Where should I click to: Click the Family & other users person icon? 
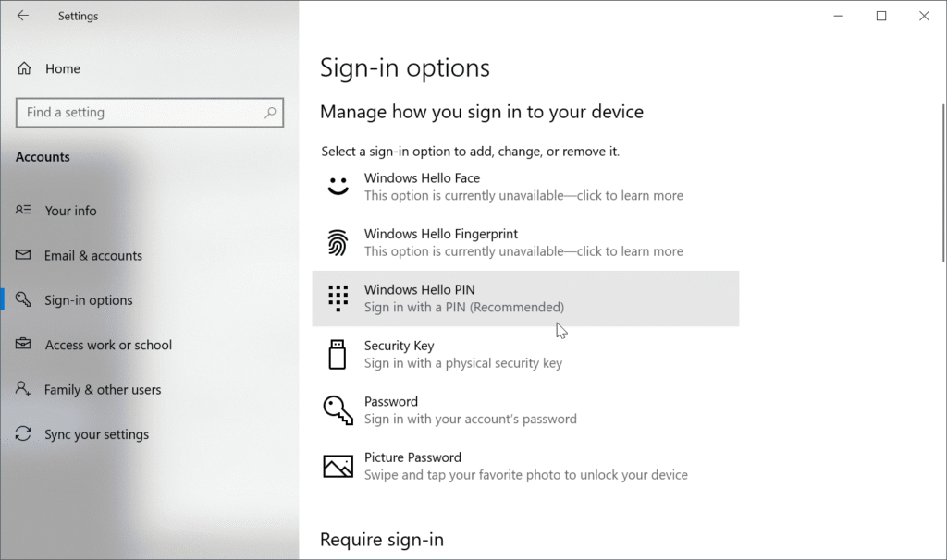23,389
